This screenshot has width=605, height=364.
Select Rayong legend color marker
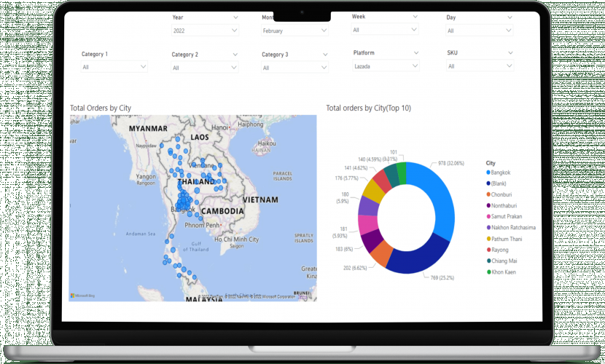488,250
